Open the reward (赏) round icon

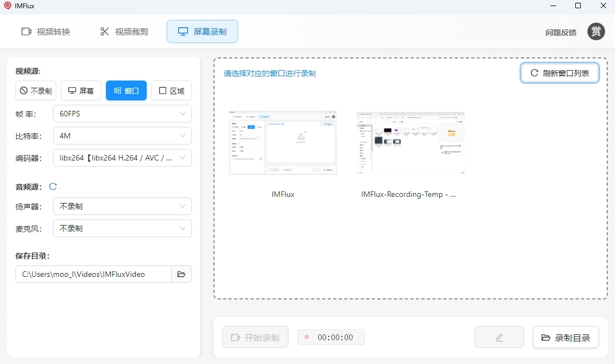point(596,31)
